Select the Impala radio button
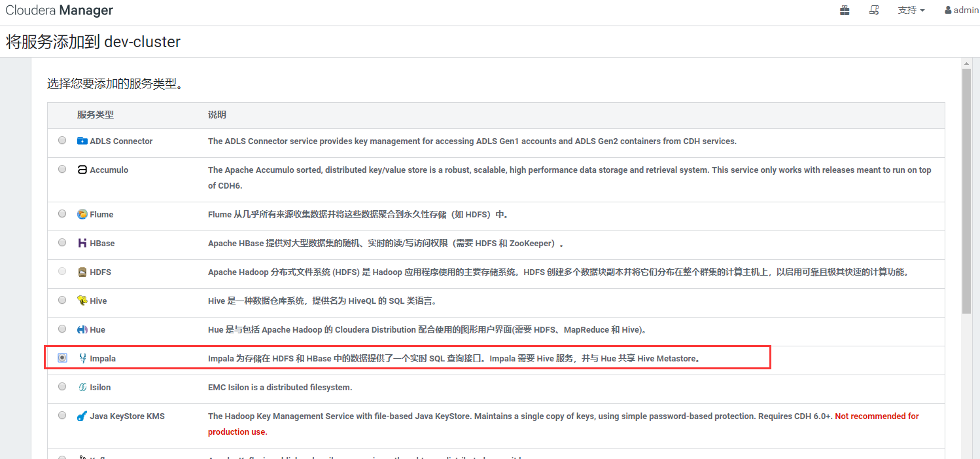This screenshot has width=980, height=459. click(x=62, y=358)
